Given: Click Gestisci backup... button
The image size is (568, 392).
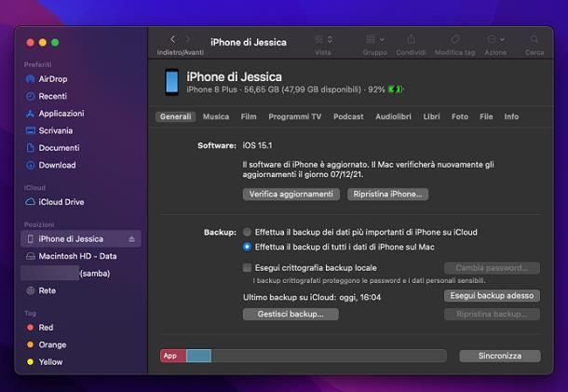Looking at the screenshot, I should (x=291, y=314).
